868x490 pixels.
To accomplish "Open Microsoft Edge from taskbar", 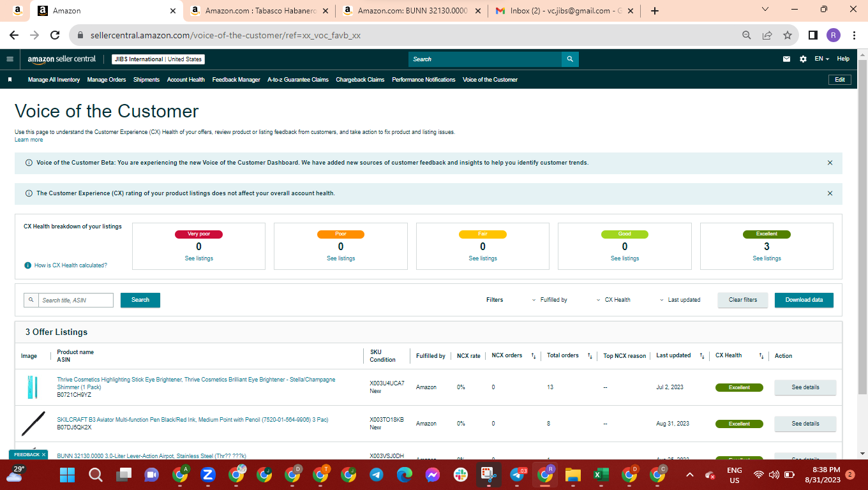I will pos(405,475).
